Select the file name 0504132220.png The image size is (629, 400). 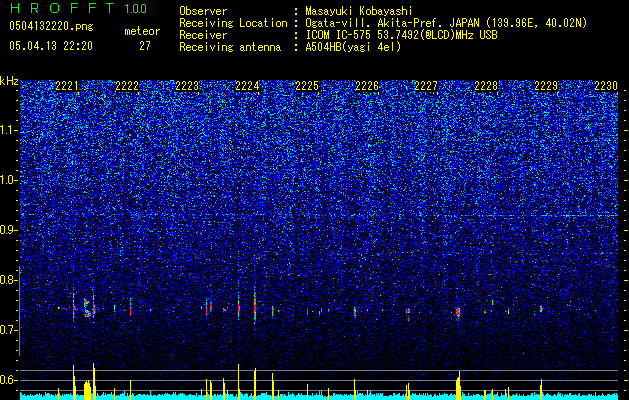[51, 27]
